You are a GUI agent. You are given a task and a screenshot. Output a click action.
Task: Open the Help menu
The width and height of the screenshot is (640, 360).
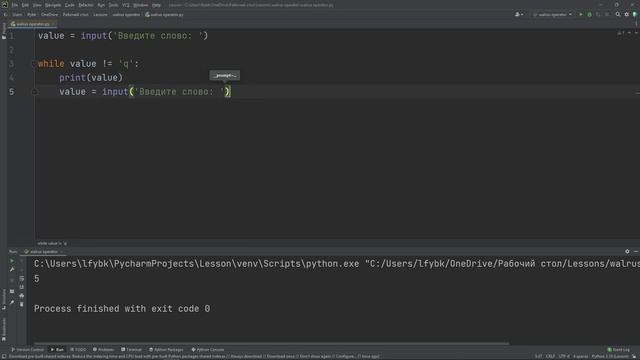coord(156,5)
